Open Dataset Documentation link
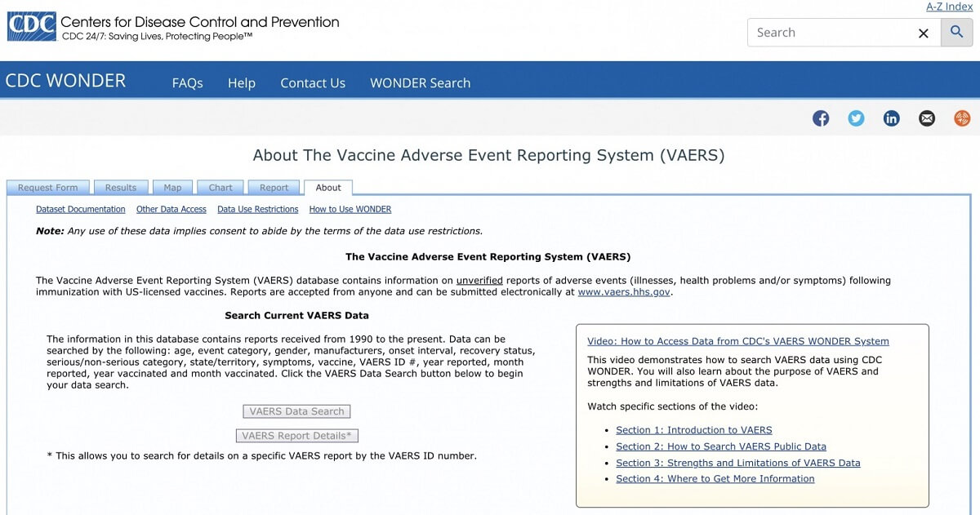Image resolution: width=980 pixels, height=515 pixels. pyautogui.click(x=81, y=210)
